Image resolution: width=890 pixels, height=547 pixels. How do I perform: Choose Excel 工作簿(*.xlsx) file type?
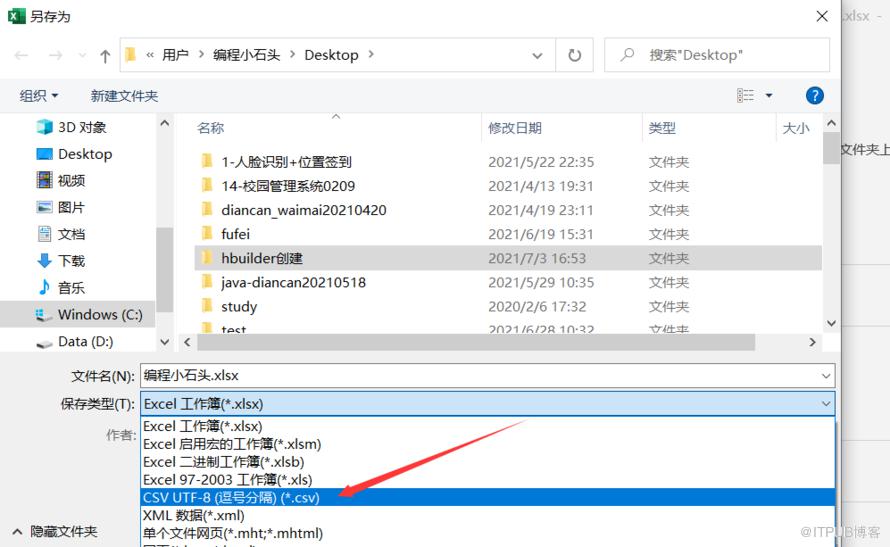[x=488, y=426]
